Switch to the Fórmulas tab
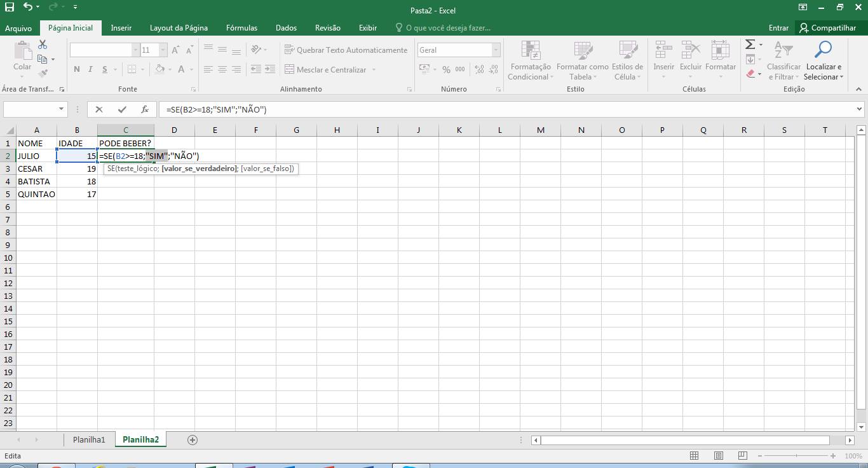Screen dimensions: 868x468 pos(241,28)
